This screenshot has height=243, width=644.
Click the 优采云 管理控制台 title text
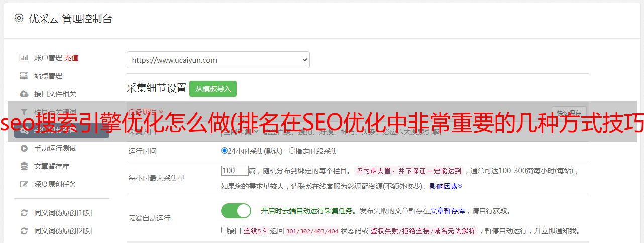70,19
